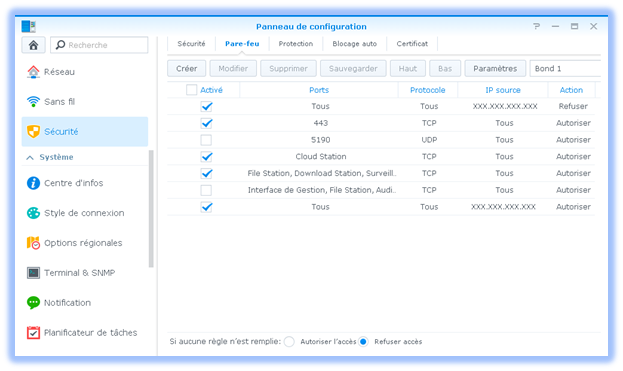Screen dimensions: 623x371
Task: Click the home icon button
Action: click(x=33, y=45)
